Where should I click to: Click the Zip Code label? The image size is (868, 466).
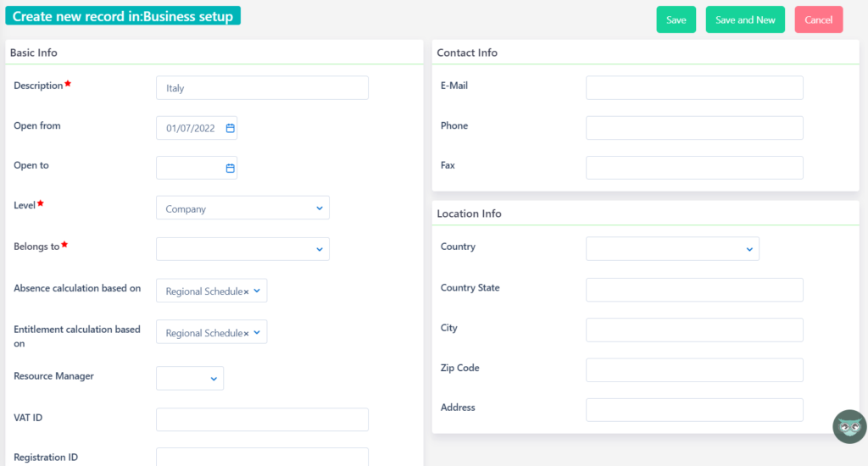click(x=460, y=368)
